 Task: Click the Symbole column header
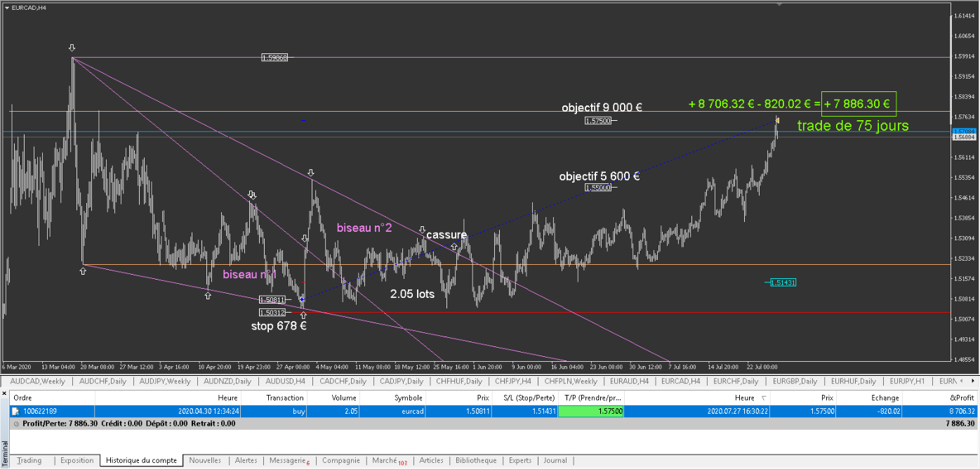tap(407, 398)
